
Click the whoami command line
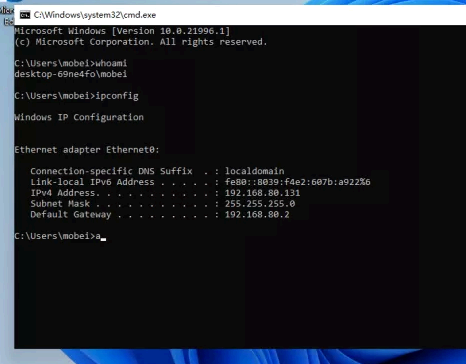tap(71, 63)
